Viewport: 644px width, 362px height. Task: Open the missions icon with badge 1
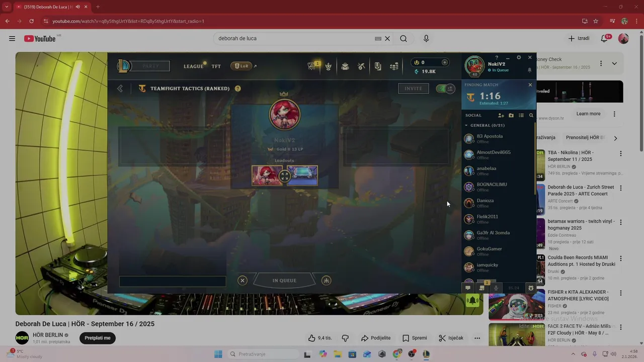click(482, 288)
